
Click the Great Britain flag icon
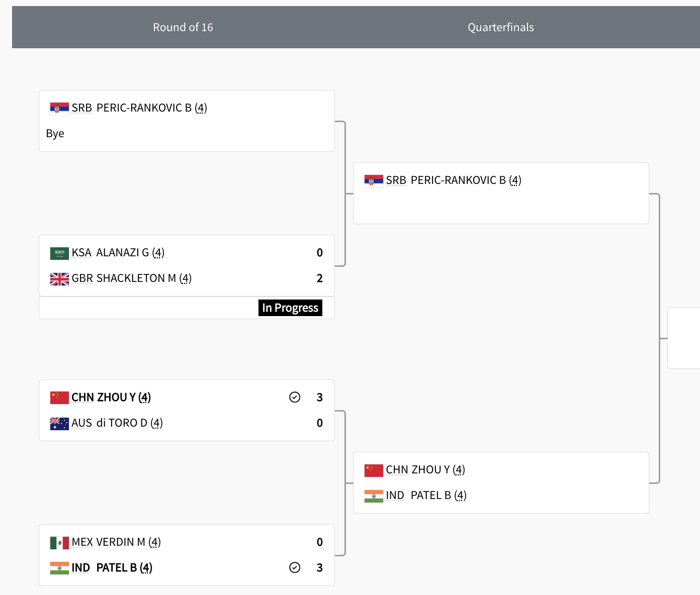59,278
